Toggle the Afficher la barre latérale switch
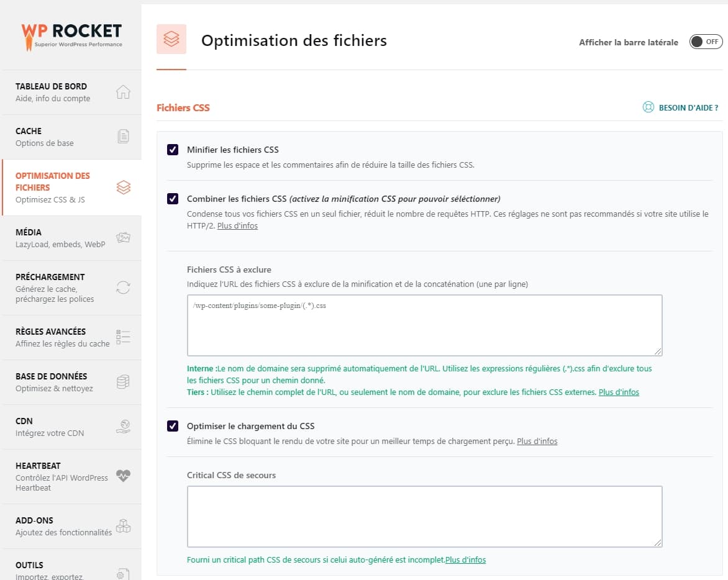This screenshot has height=580, width=728. coord(706,42)
